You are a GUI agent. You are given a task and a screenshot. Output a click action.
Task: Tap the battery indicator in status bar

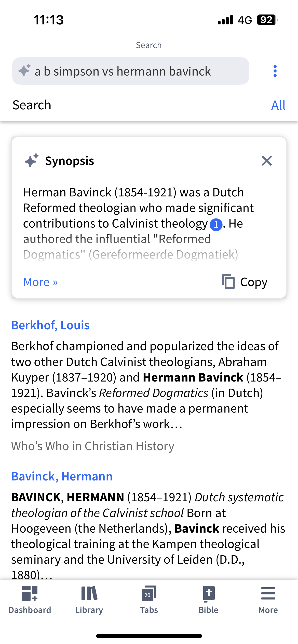pos(267,20)
